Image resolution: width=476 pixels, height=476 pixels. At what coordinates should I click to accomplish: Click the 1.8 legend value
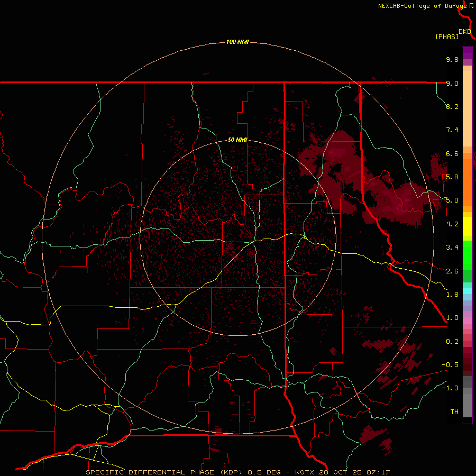[x=452, y=295]
